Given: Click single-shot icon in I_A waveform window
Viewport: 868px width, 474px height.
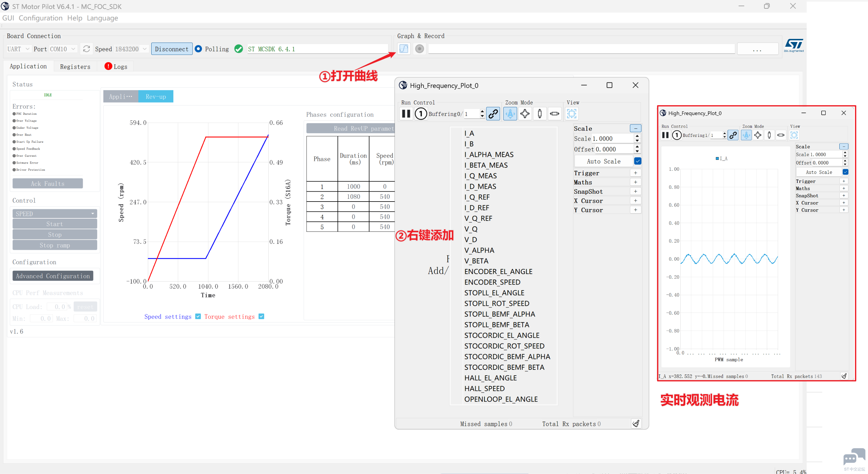Looking at the screenshot, I should coord(677,135).
